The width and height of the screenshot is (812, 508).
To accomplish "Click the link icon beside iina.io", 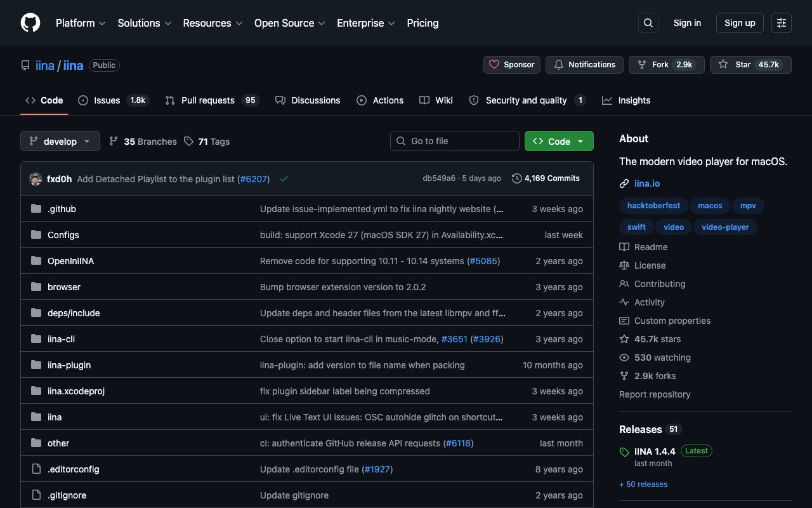I will [624, 184].
